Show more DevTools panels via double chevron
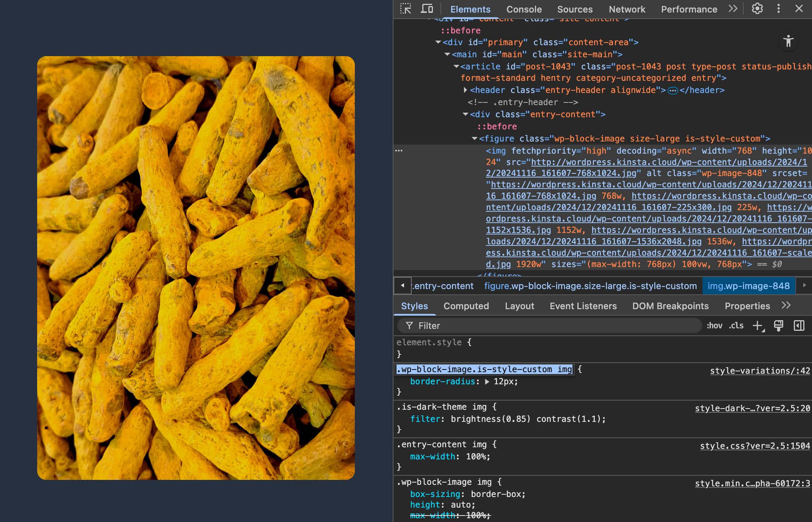 pos(733,9)
